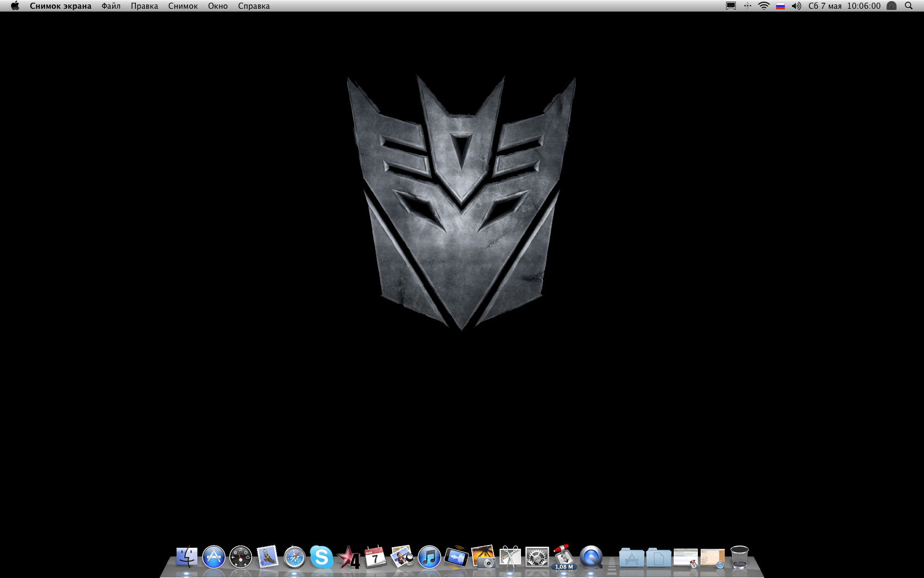Open the Снимок menu
Image resolution: width=924 pixels, height=578 pixels.
(183, 6)
